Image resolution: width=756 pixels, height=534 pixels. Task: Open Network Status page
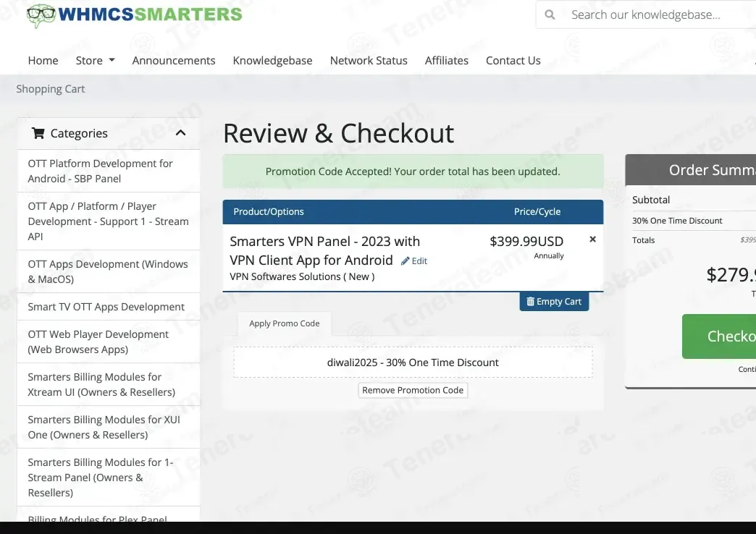369,60
